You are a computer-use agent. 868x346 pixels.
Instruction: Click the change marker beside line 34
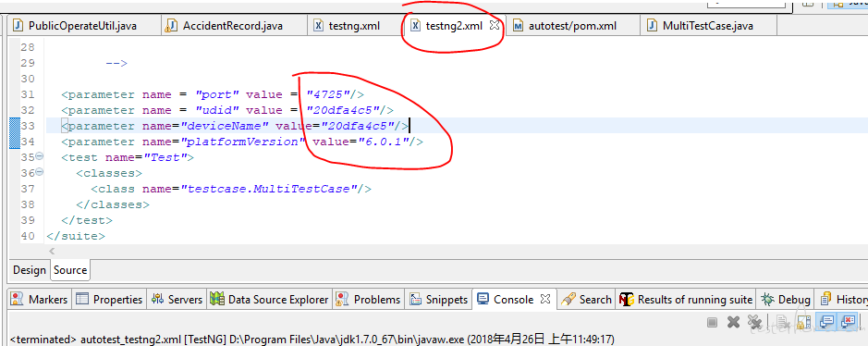[15, 142]
